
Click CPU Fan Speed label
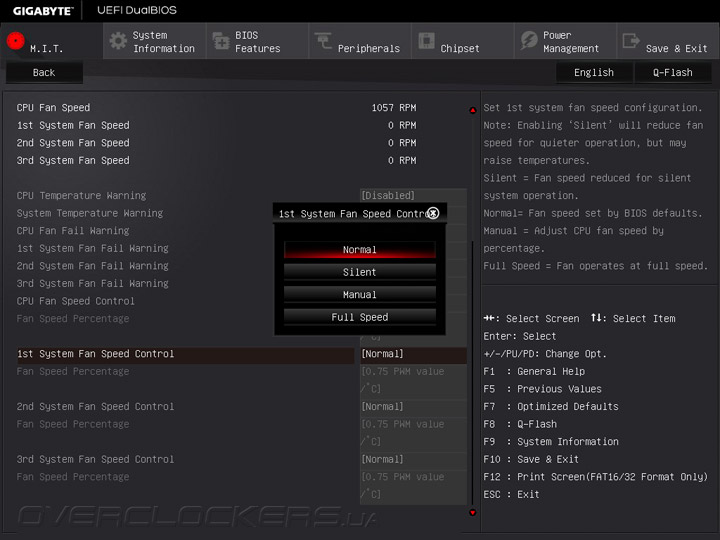pos(53,108)
